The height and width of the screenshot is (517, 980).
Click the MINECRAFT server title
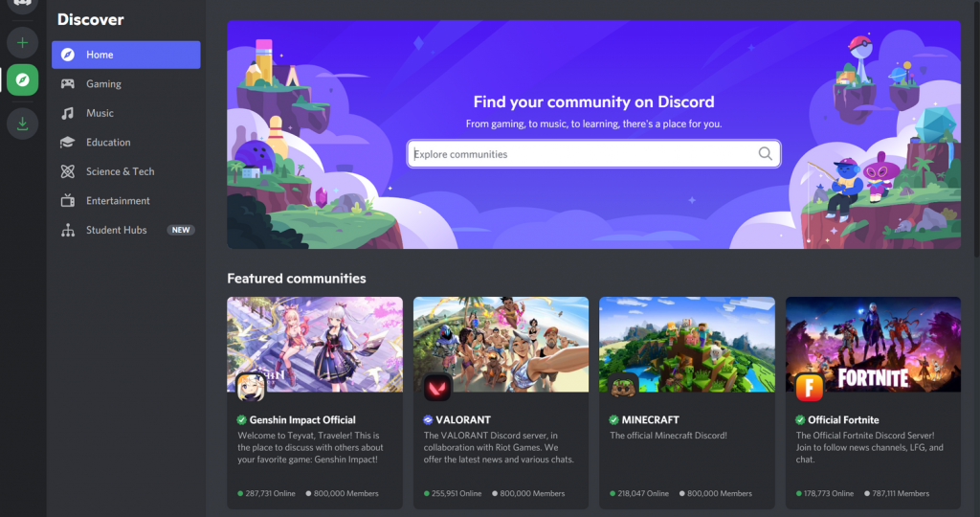pos(650,420)
